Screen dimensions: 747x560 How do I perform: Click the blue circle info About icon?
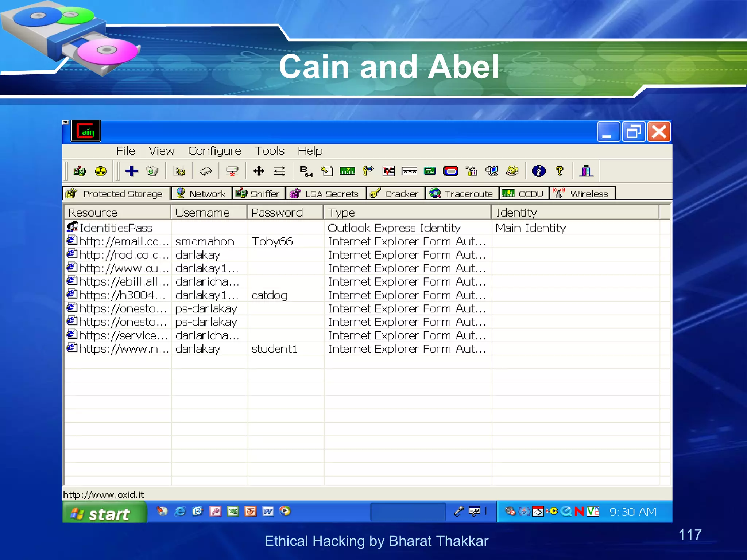538,171
